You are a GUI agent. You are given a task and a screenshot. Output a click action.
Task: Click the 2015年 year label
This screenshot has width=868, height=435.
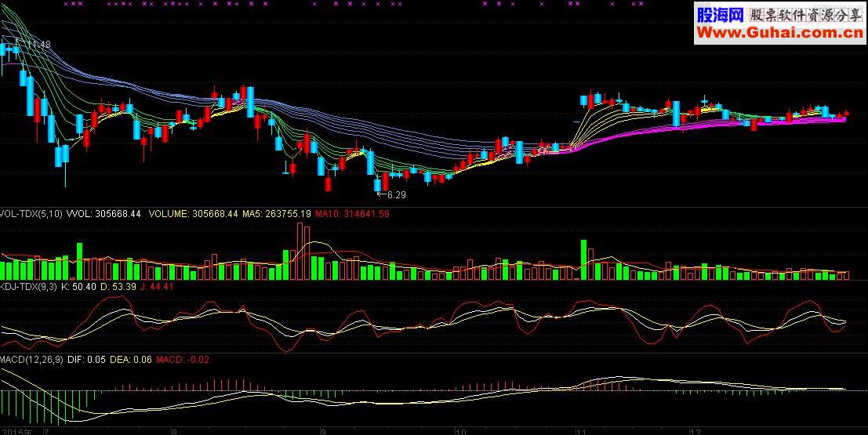pyautogui.click(x=16, y=430)
